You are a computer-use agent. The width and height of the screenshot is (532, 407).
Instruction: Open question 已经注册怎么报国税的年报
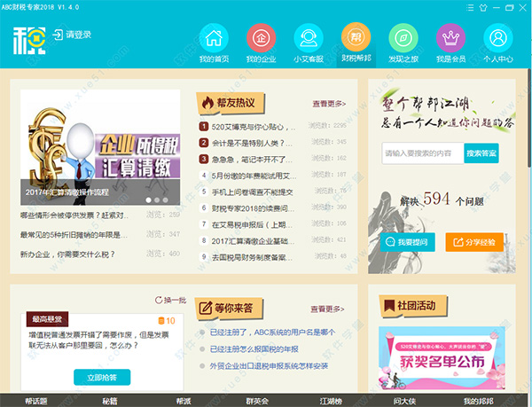[x=254, y=349]
